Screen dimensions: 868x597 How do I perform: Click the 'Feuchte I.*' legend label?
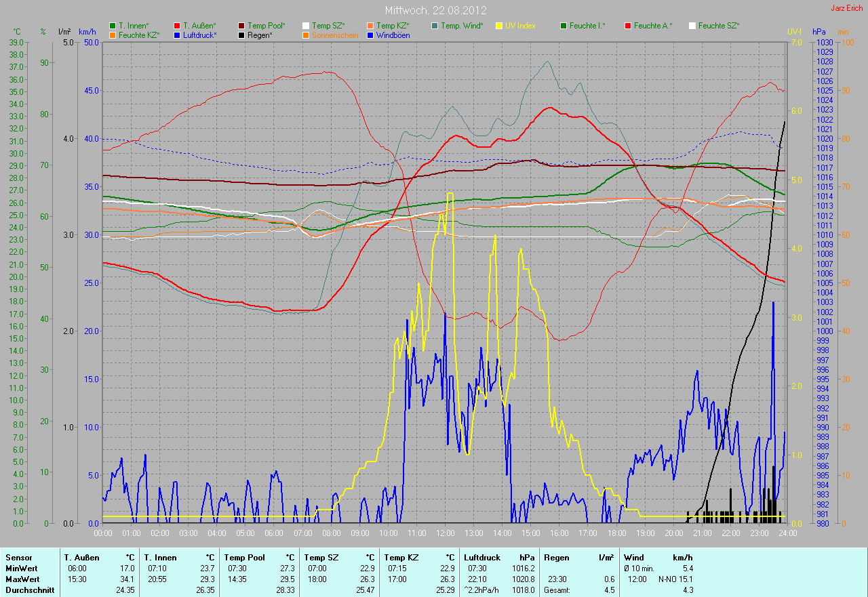tap(587, 26)
